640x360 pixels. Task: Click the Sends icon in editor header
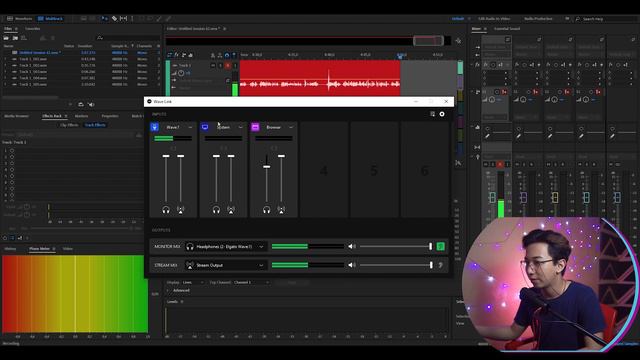184,55
